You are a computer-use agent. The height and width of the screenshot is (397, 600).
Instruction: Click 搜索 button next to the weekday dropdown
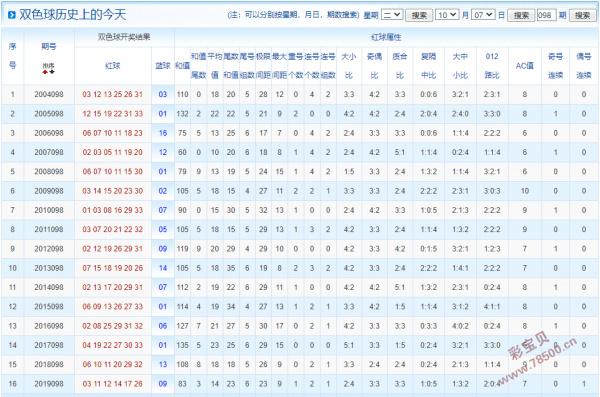419,15
